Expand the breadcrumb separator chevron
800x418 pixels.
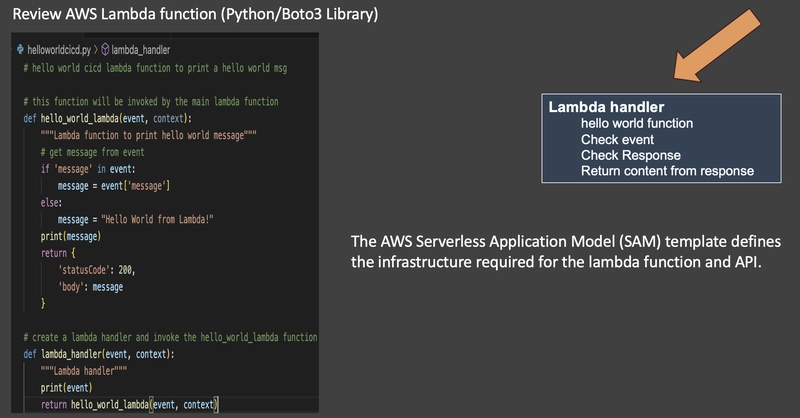pos(96,50)
